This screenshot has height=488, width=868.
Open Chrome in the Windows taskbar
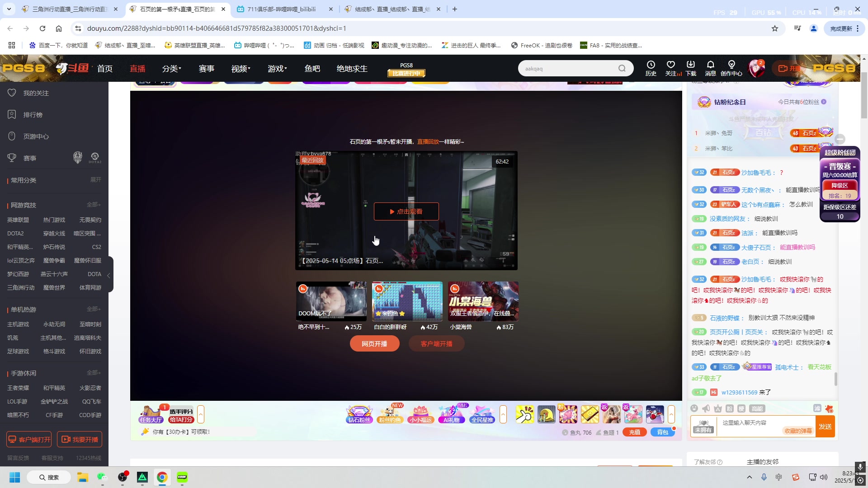click(162, 477)
